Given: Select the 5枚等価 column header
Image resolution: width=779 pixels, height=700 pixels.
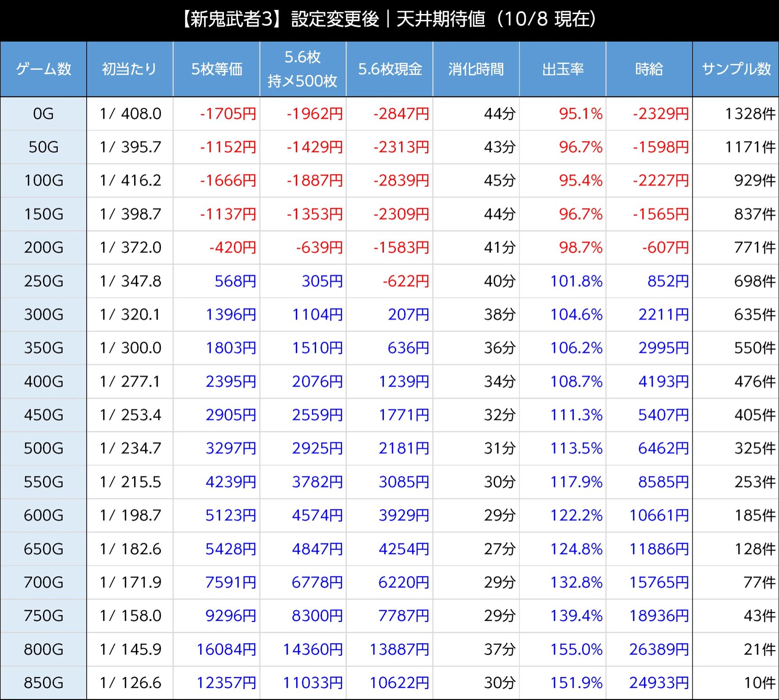Looking at the screenshot, I should tap(216, 69).
